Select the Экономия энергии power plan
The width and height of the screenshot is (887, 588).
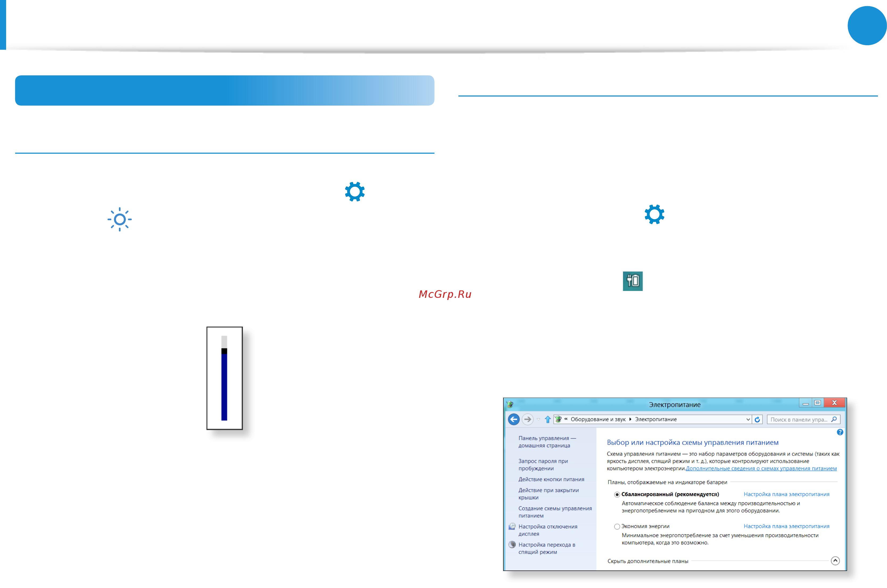click(617, 527)
